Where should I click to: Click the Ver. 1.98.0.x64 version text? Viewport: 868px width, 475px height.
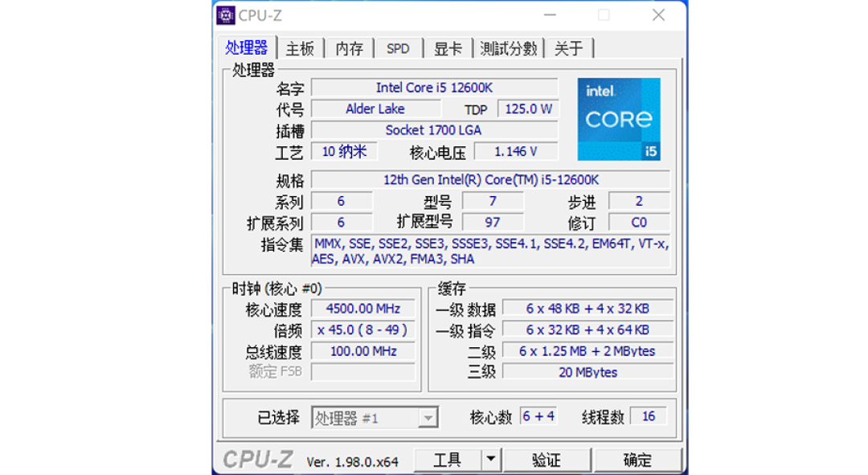click(352, 461)
